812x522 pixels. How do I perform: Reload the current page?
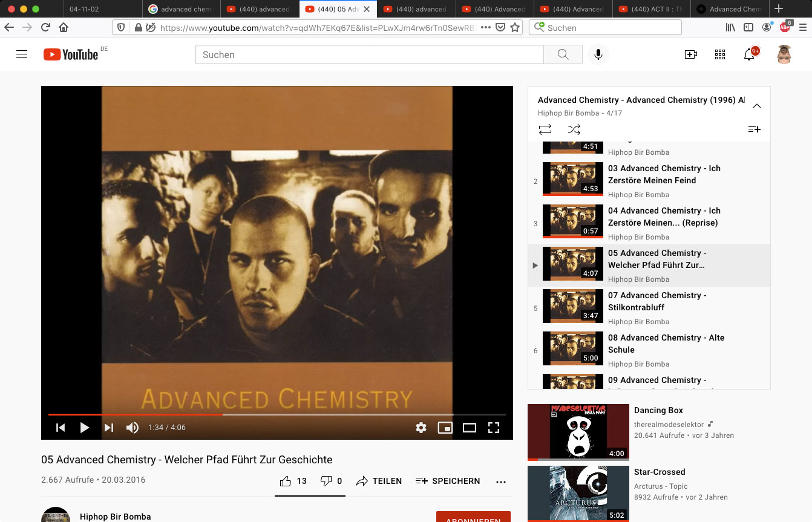tap(45, 27)
